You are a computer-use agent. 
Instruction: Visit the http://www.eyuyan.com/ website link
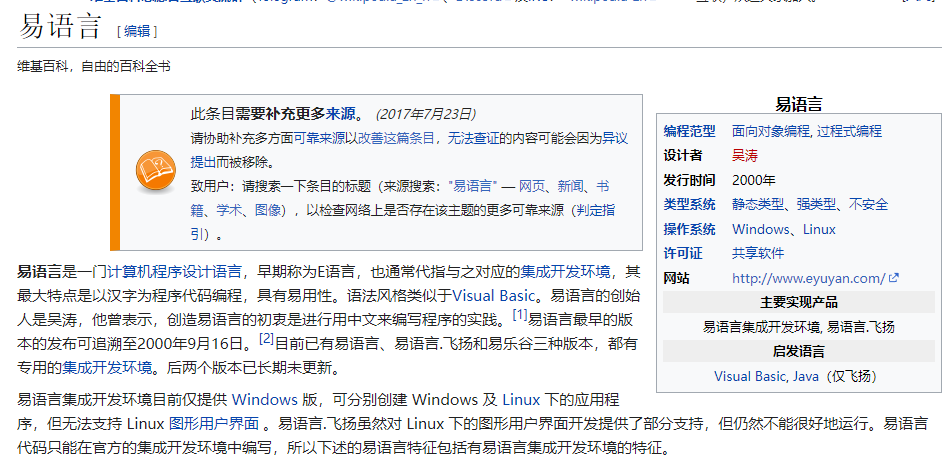[809, 279]
